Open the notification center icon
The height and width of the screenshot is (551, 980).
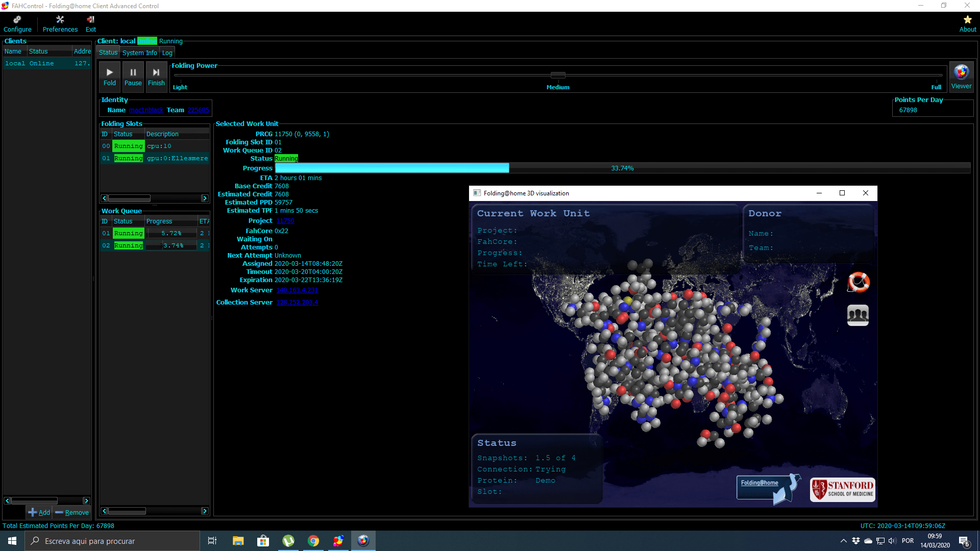tap(964, 541)
